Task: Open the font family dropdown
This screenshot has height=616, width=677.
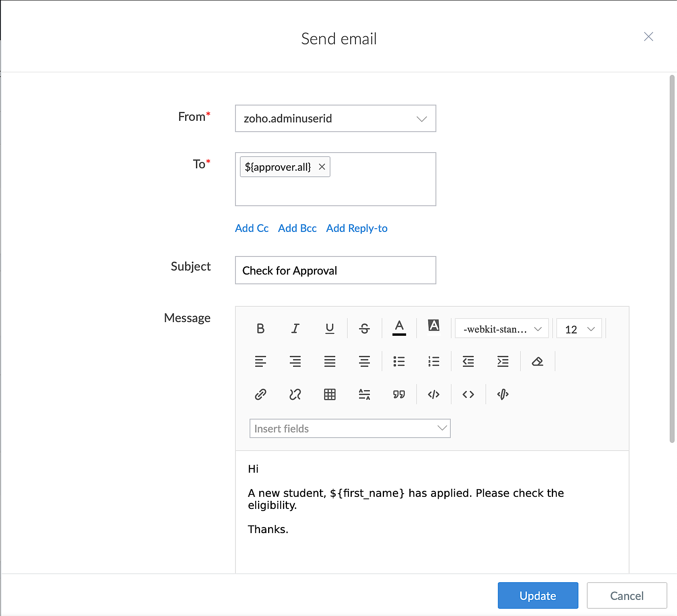Action: pos(502,329)
